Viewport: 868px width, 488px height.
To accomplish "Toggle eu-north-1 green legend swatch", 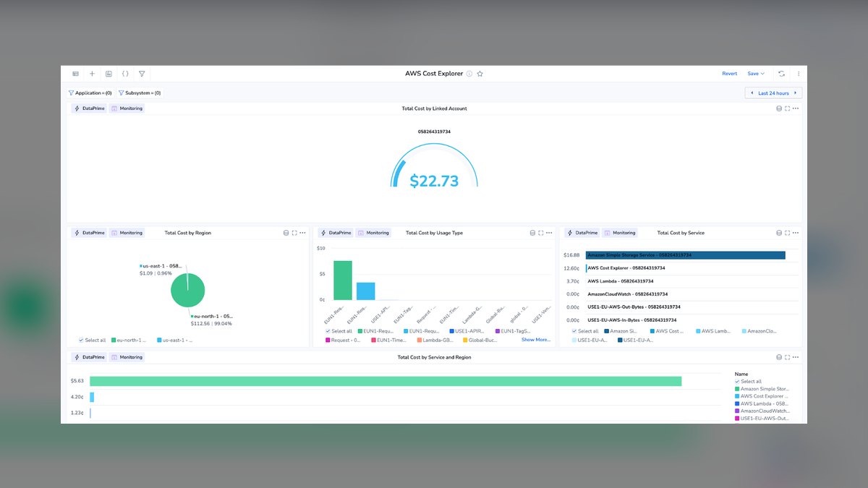I will click(x=113, y=340).
